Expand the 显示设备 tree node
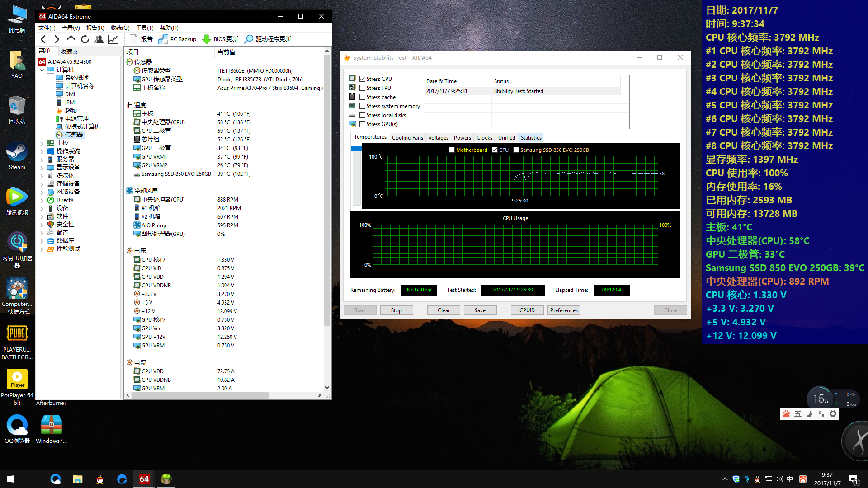The width and height of the screenshot is (868, 488). [42, 168]
